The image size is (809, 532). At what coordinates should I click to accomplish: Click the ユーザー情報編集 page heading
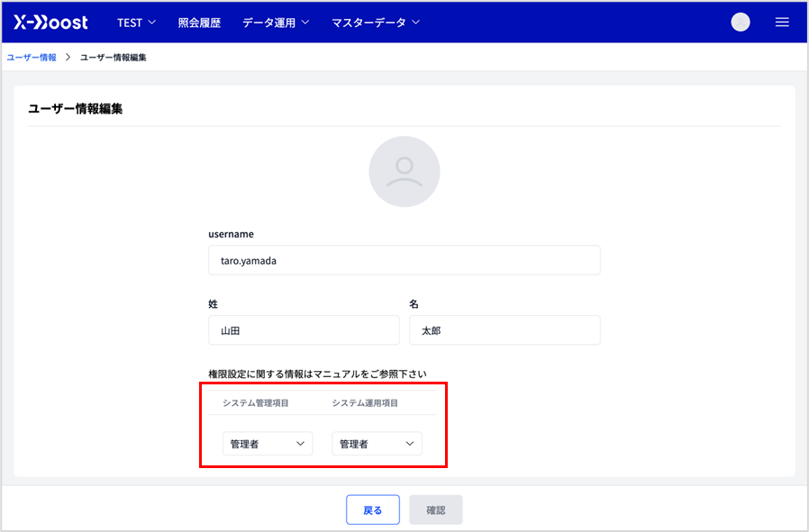point(76,109)
